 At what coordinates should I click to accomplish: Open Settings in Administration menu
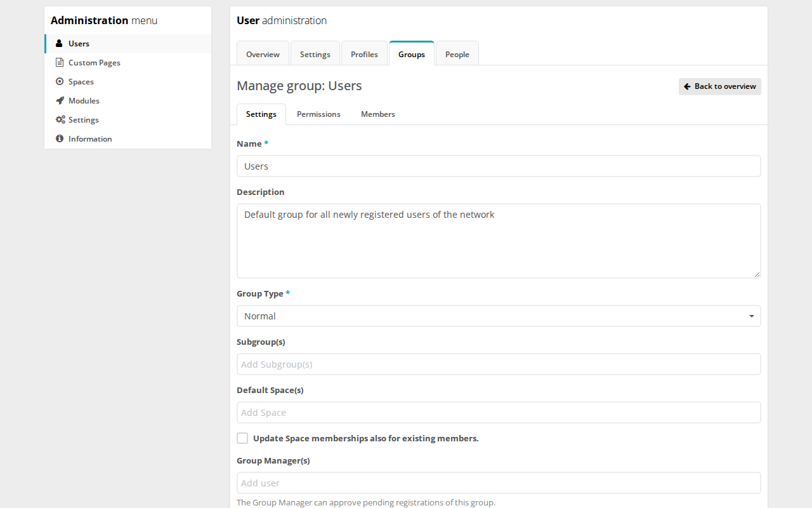(128, 120)
